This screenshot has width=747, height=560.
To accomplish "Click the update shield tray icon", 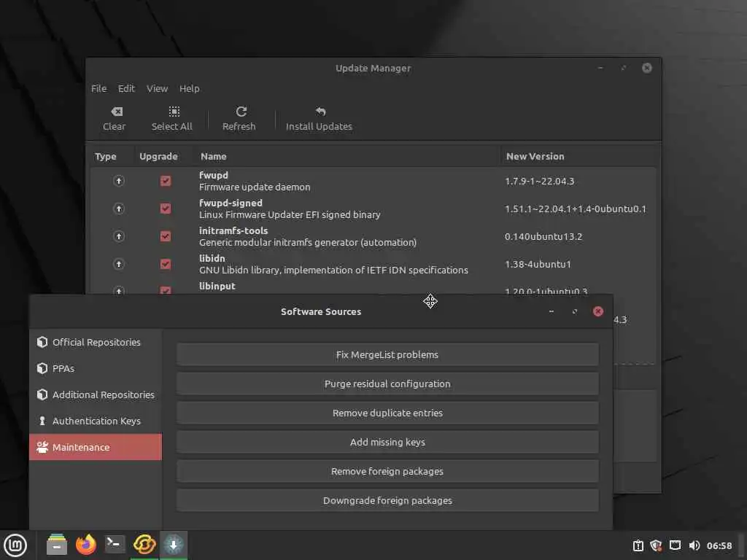I will tap(656, 545).
